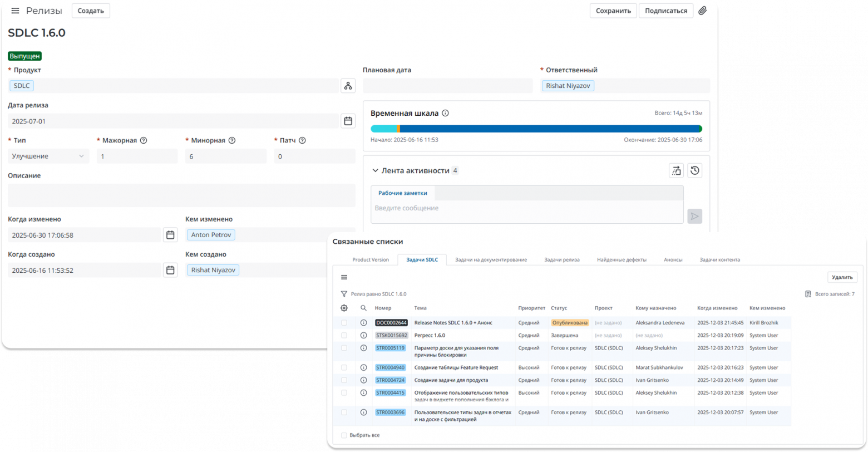
Task: Open the Тип dropdown showing "Улучшение"
Action: [x=48, y=156]
